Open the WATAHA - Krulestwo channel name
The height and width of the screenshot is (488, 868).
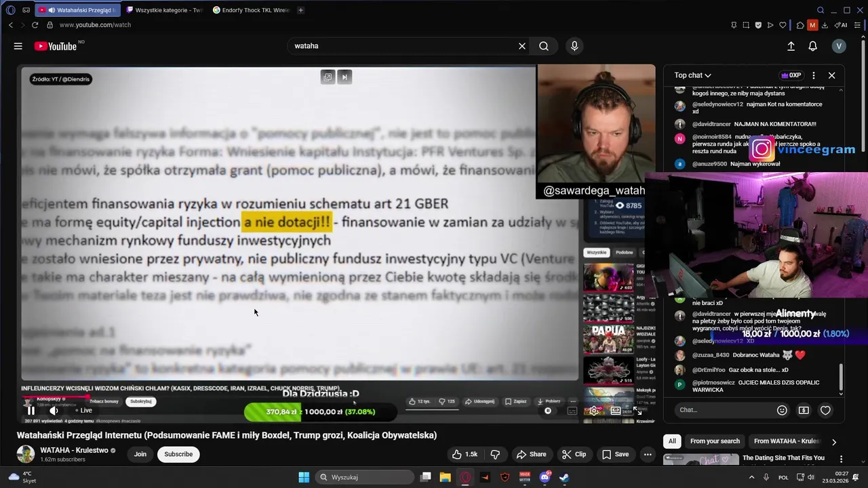click(74, 450)
